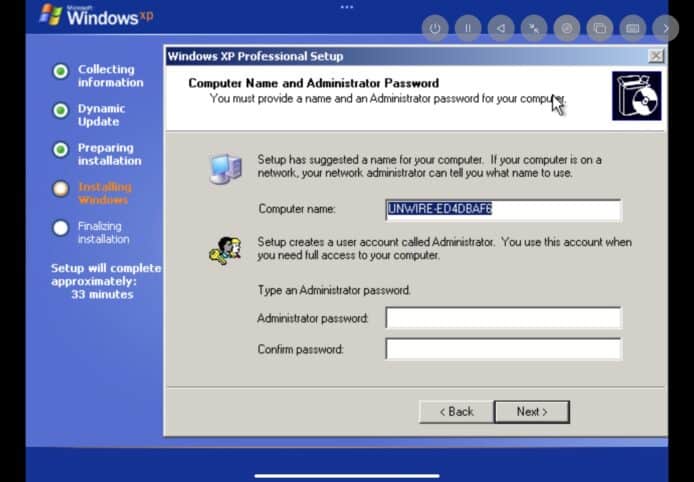
Task: Close the Windows XP Professional Setup dialog
Action: coord(656,57)
